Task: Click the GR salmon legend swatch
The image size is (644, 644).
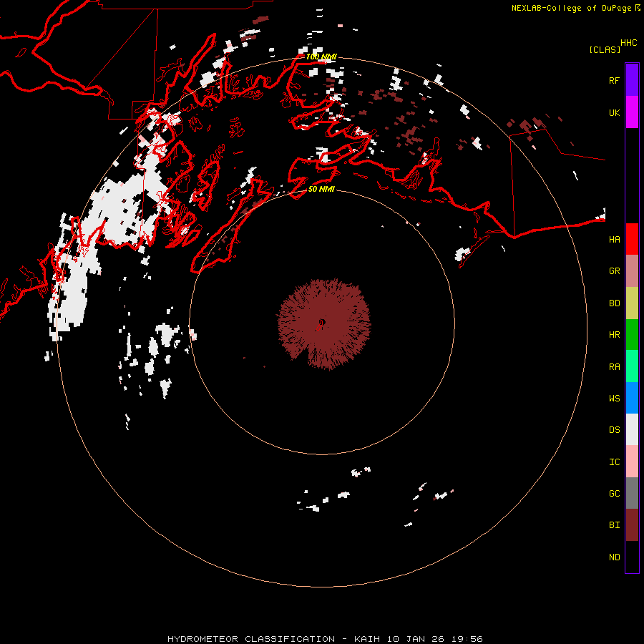Action: coord(632,271)
